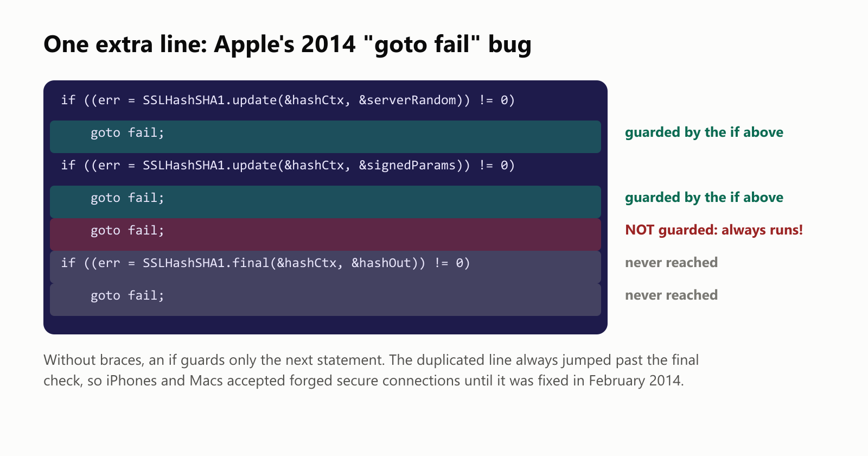Image resolution: width=868 pixels, height=456 pixels.
Task: Click "never reached" beside the last goto fail
Action: tap(671, 295)
